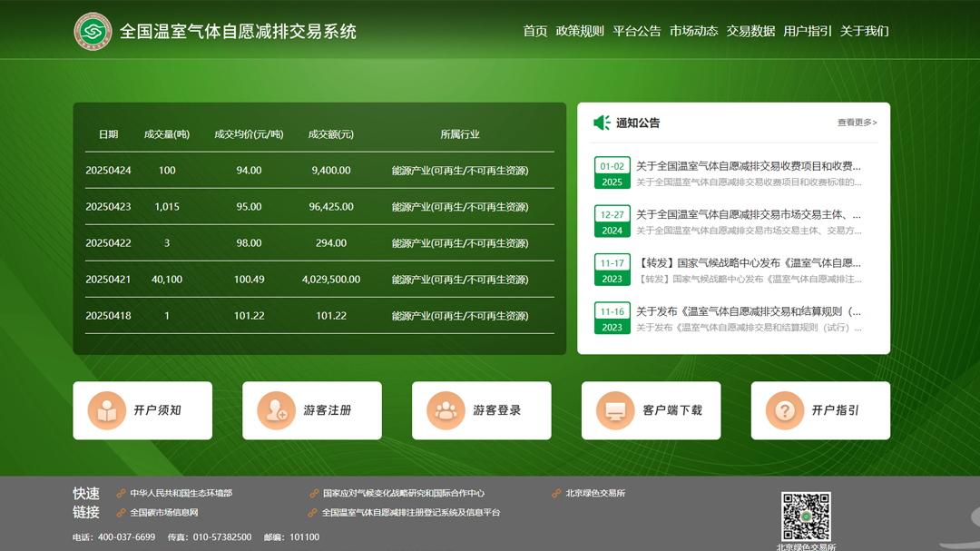Click 查看更多> in the notice panel
This screenshot has height=551, width=980.
click(857, 123)
